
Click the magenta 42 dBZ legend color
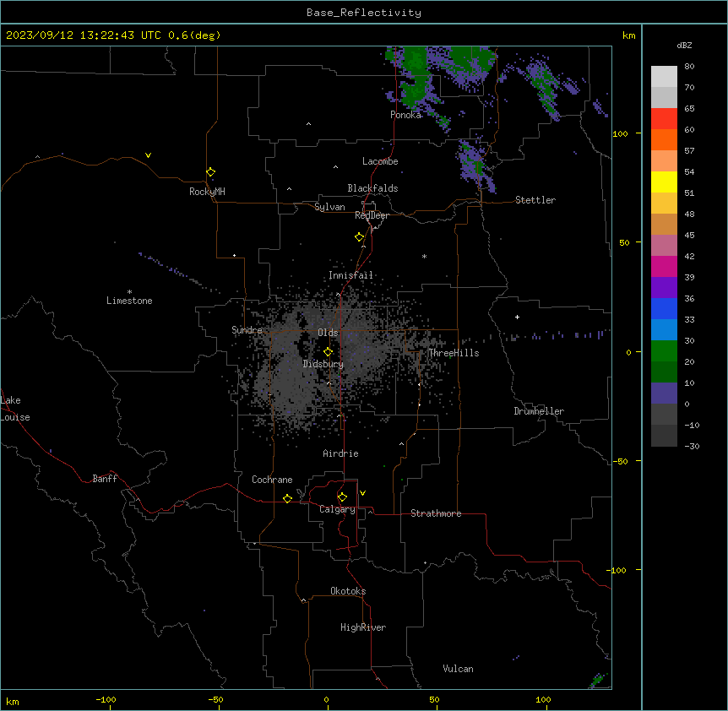[x=664, y=267]
